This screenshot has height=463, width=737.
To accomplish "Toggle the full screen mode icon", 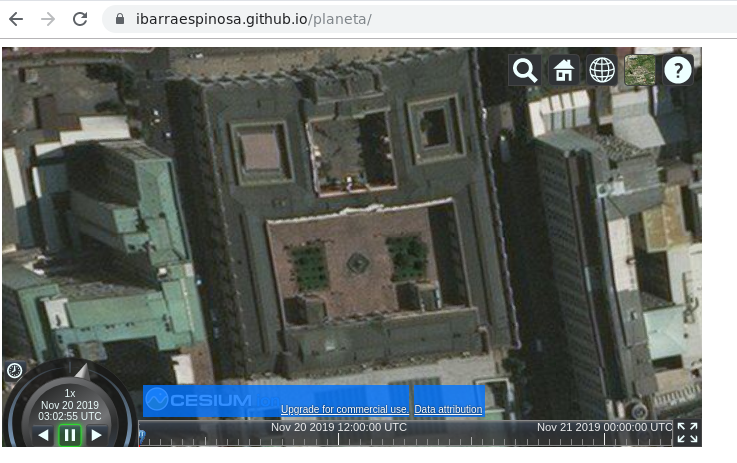I will [x=687, y=432].
